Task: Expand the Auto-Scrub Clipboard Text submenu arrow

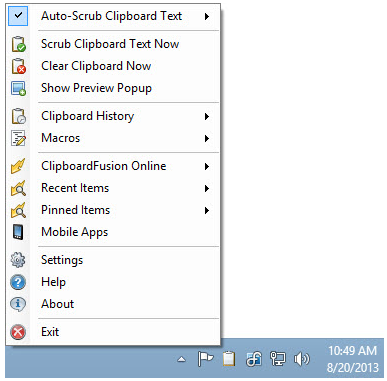Action: [207, 16]
